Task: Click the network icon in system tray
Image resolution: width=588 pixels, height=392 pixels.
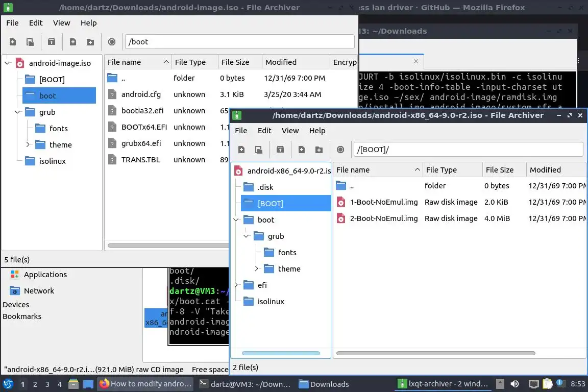Action: pos(533,384)
